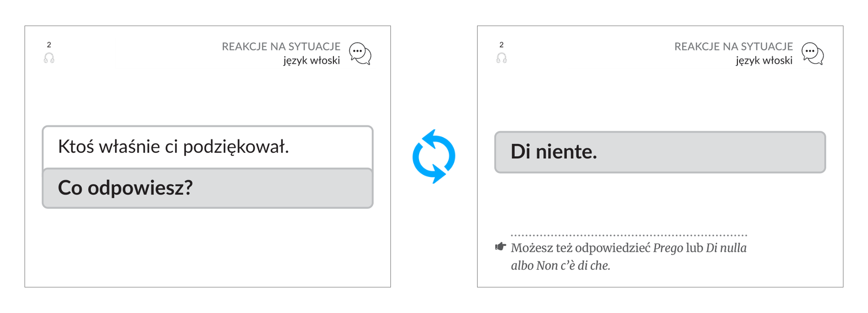868x313 pixels.
Task: Click number 2 on the right card
Action: tap(502, 45)
